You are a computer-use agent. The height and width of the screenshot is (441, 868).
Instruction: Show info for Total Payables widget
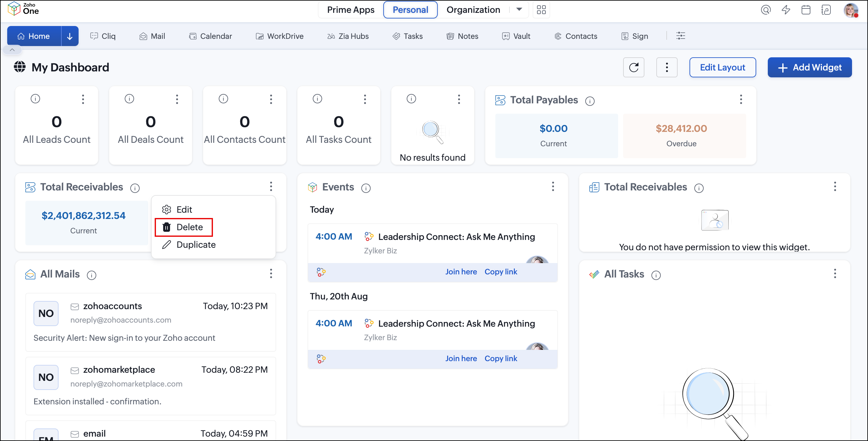[x=590, y=101]
